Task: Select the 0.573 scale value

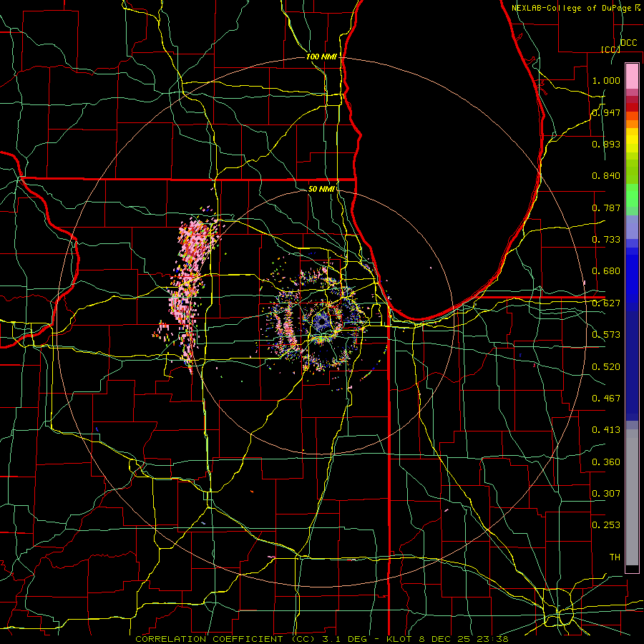Action: point(606,335)
